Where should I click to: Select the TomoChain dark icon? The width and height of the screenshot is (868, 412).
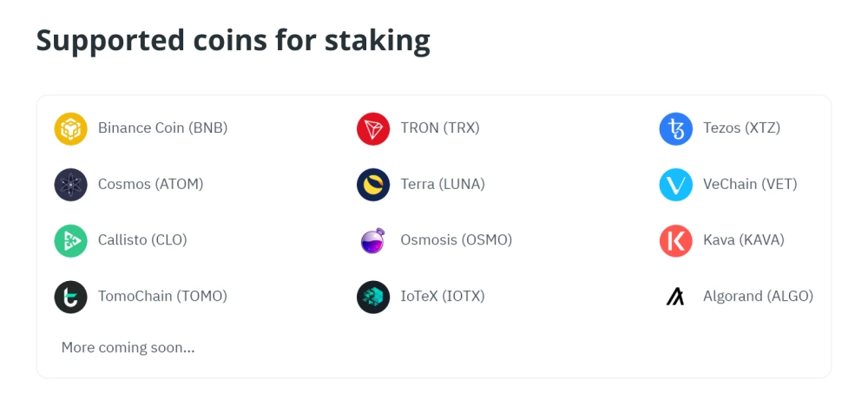(x=70, y=297)
